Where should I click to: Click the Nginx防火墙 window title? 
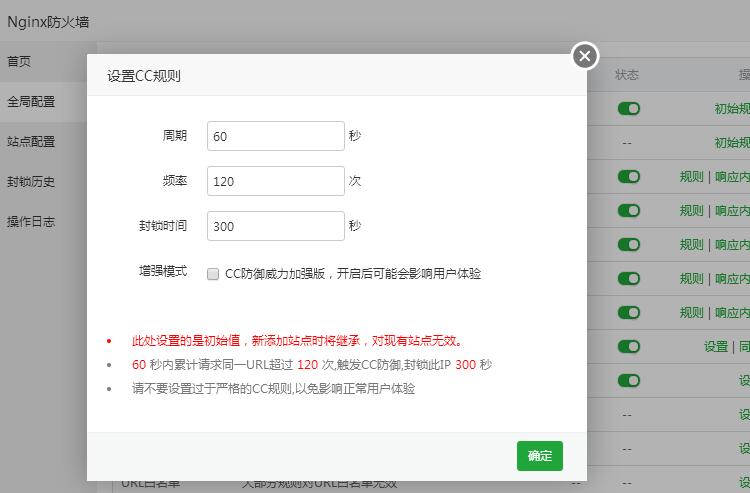tap(48, 22)
